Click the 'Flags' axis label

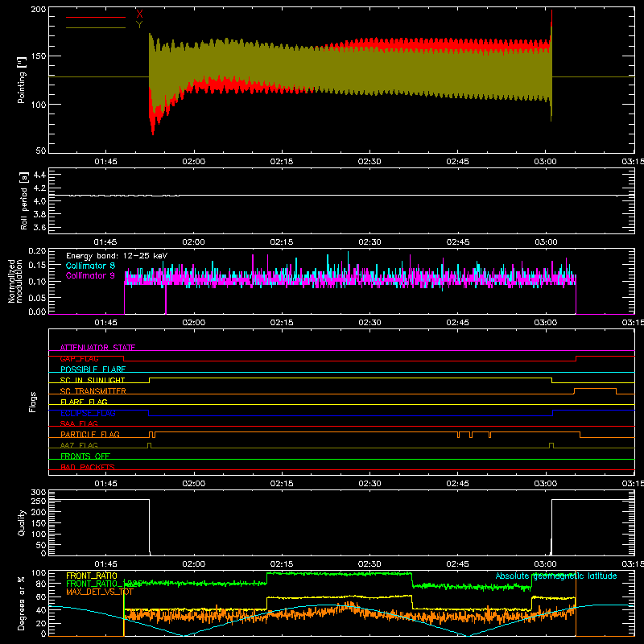32,402
